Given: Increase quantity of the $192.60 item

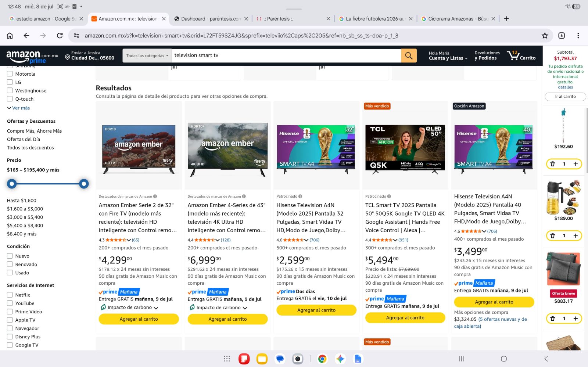Looking at the screenshot, I should click(x=576, y=164).
